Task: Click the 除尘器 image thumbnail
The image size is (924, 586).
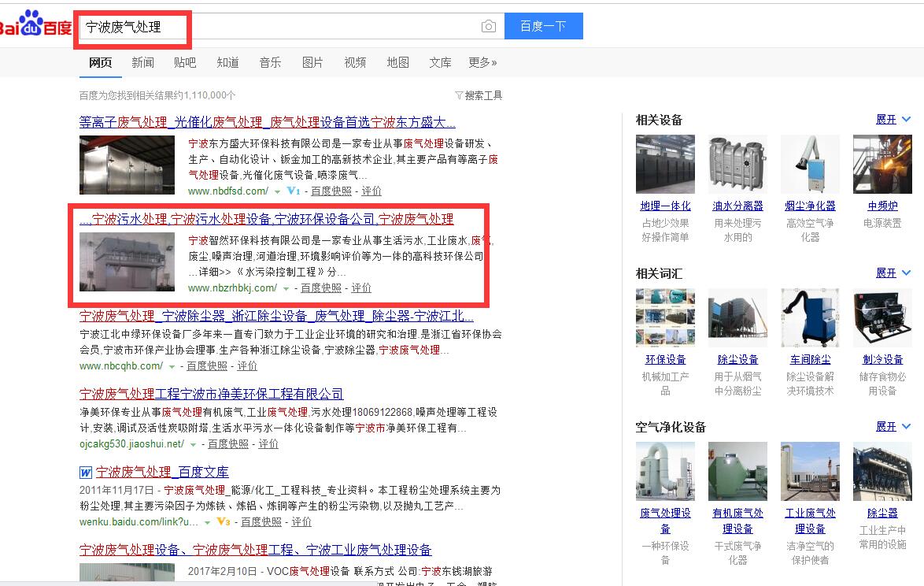Action: click(883, 470)
